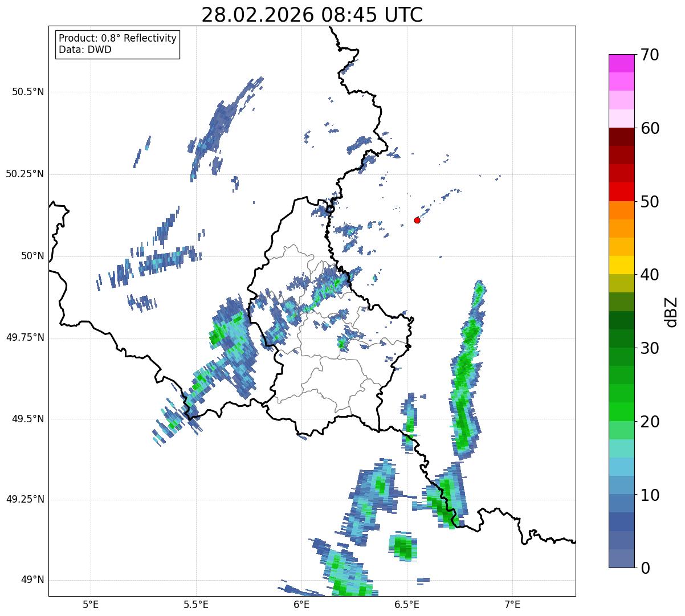Click the title '28.02.2026 08:45 UTC'
Viewport: 685px width, 616px height.
click(312, 15)
